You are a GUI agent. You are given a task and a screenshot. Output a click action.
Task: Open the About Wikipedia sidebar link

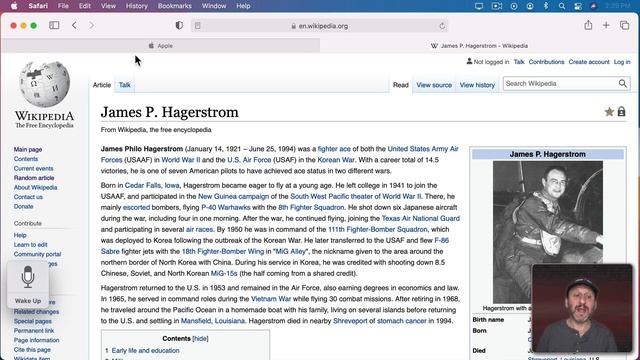[35, 187]
